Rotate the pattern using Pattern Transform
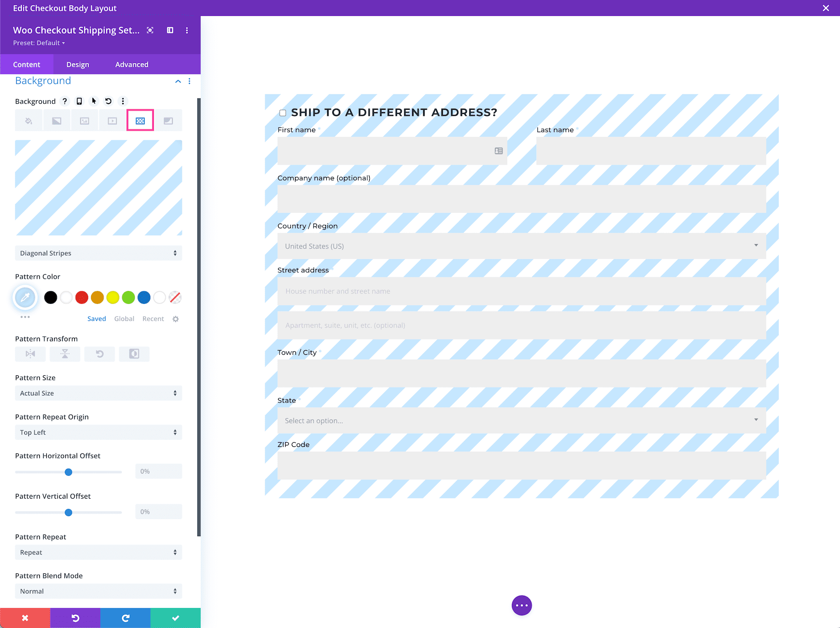840x628 pixels. [x=99, y=354]
